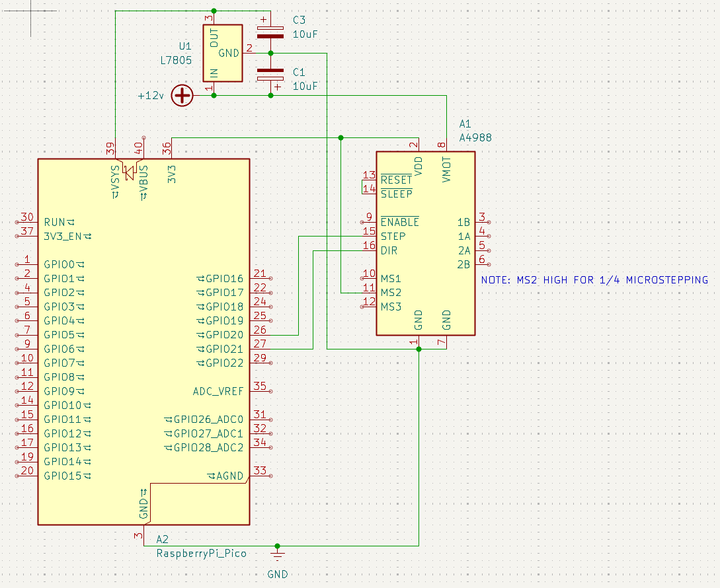Select the C3 capacitor symbol
720x588 pixels.
270,32
